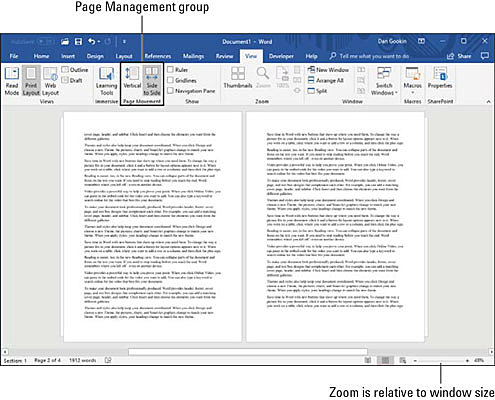Click the Open folder icon in title bar
The height and width of the screenshot is (400, 495).
pos(65,42)
